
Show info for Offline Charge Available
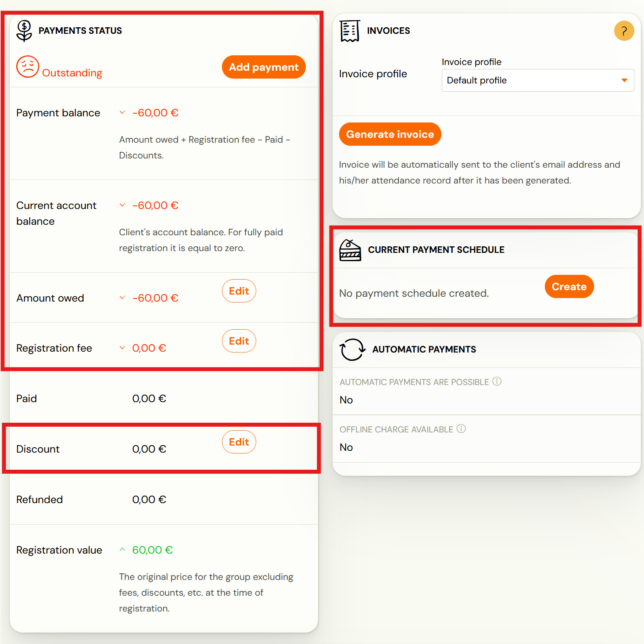coord(461,429)
